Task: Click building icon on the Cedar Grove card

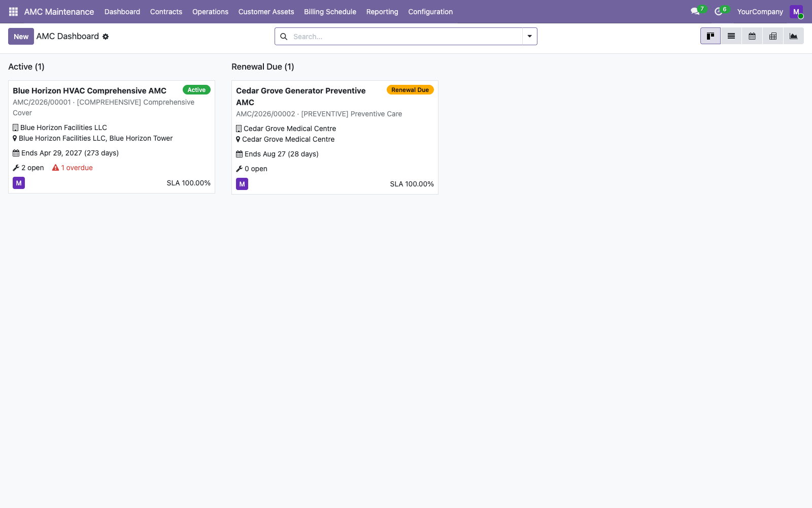Action: [x=239, y=129]
